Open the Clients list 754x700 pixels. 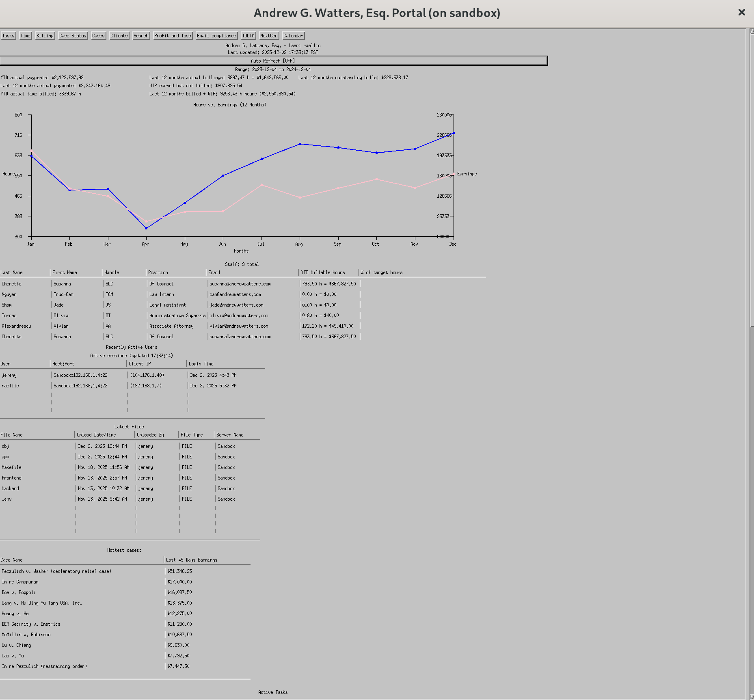point(119,36)
